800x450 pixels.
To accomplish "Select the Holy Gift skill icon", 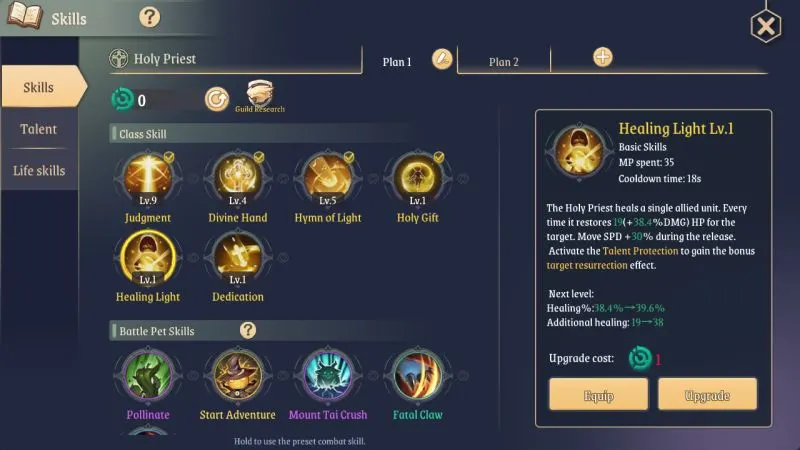I will click(x=417, y=178).
